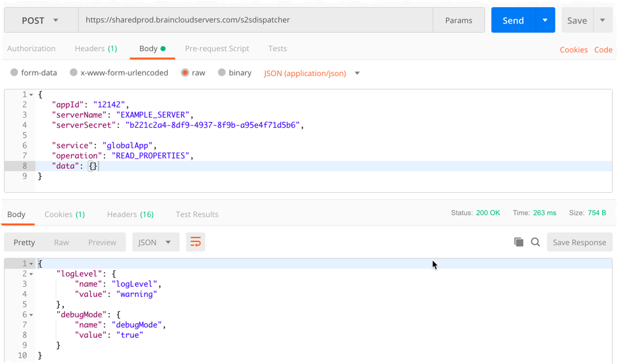Select raw body type
618x364 pixels.
coord(193,73)
